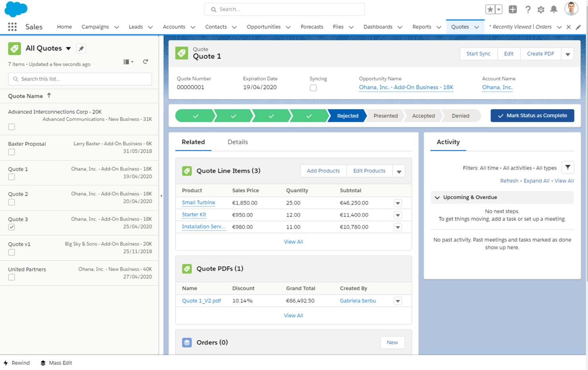Open the Small Turbine product link
This screenshot has height=370, width=588.
click(x=198, y=202)
